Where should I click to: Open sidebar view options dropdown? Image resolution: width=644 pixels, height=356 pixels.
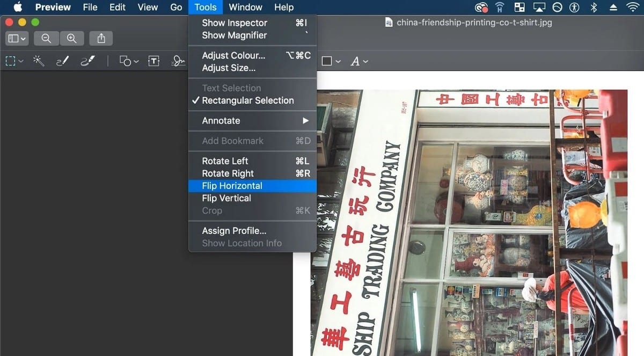[16, 38]
